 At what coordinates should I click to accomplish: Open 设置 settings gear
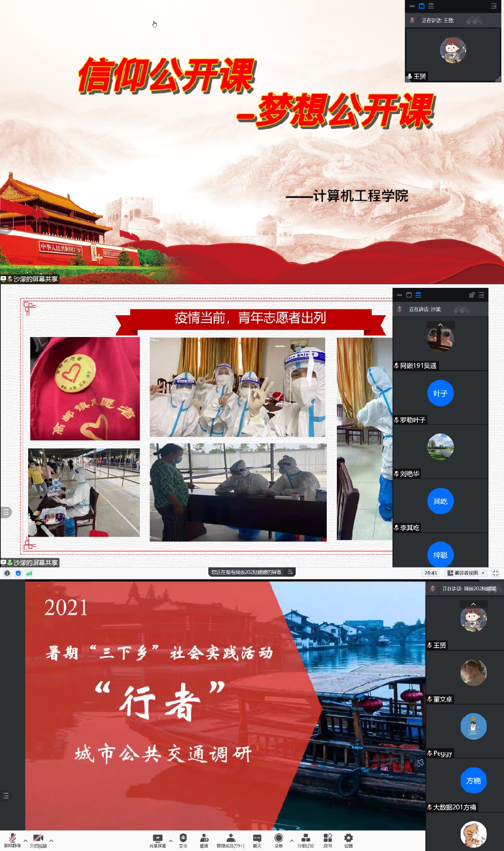pyautogui.click(x=348, y=840)
